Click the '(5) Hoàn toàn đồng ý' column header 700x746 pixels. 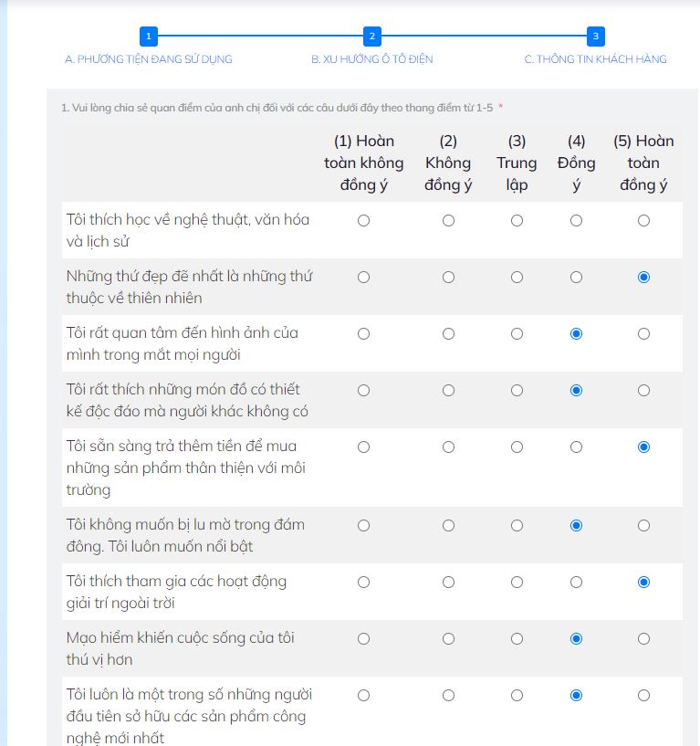(x=643, y=163)
